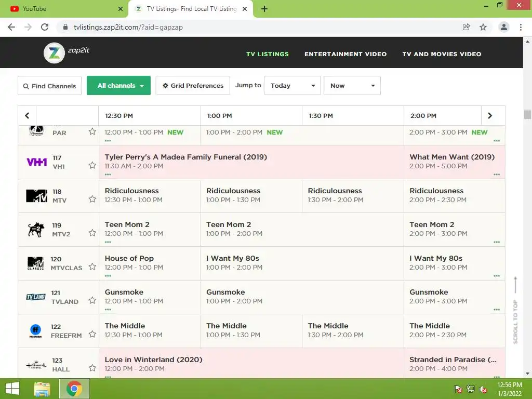Expand details dots under House of Pop
532x399 pixels.
pyautogui.click(x=108, y=276)
